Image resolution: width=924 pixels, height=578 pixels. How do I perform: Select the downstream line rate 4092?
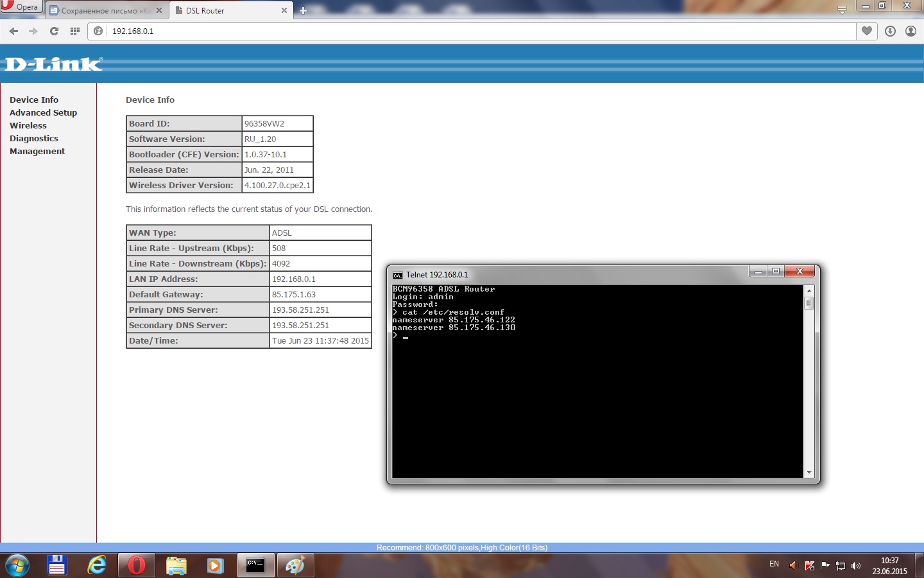coord(281,263)
